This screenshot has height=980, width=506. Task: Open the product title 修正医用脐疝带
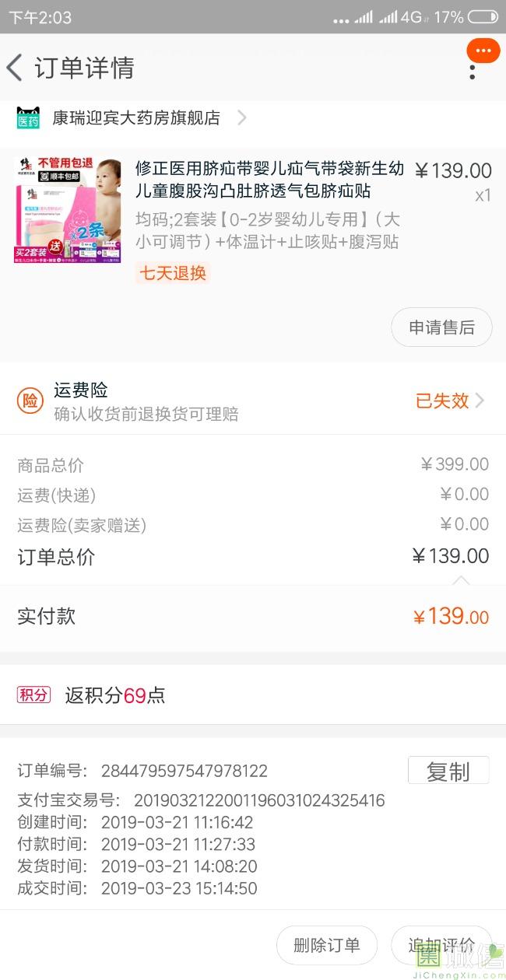[269, 180]
